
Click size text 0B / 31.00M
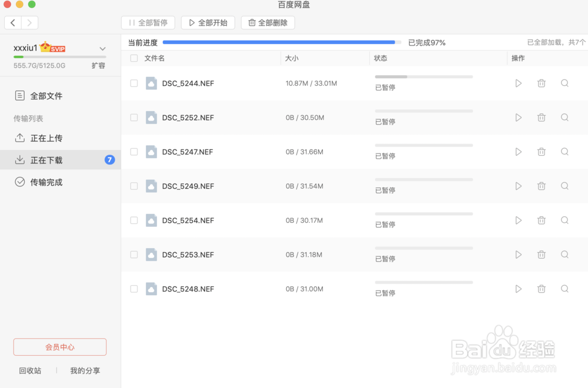click(305, 289)
